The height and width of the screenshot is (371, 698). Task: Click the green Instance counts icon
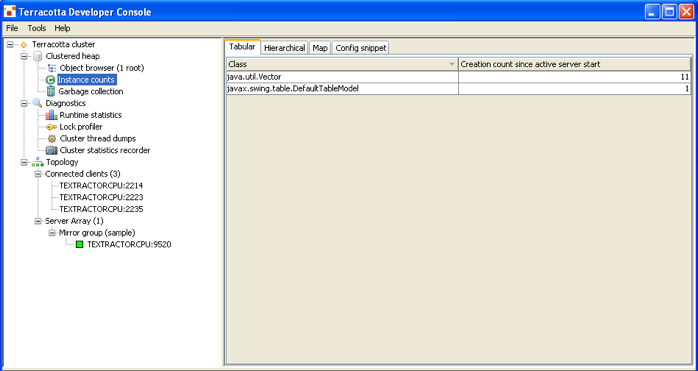coord(51,80)
